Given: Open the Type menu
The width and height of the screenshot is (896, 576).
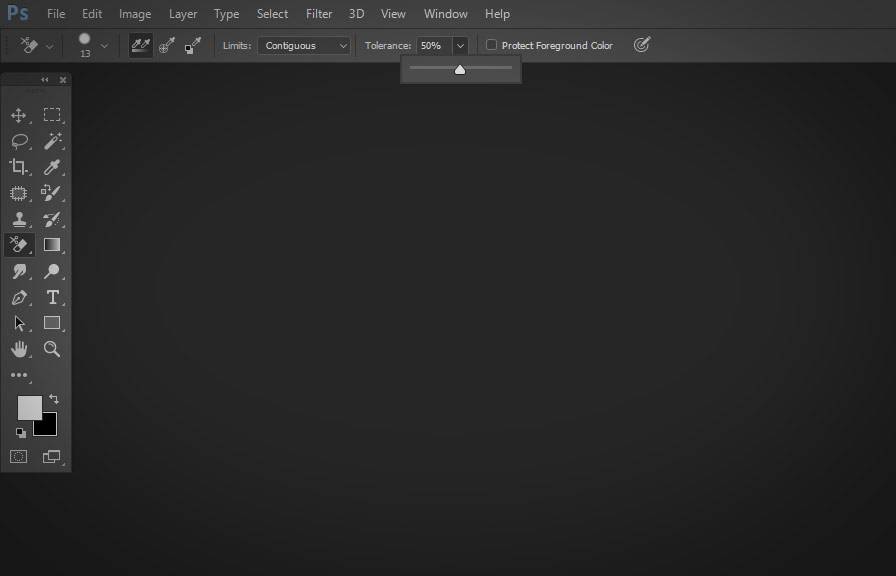Looking at the screenshot, I should (x=226, y=14).
